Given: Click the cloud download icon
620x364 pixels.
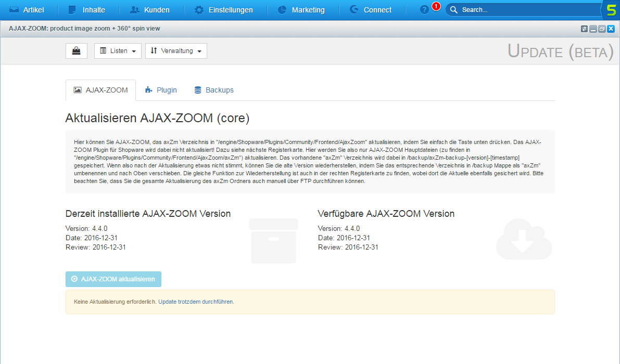Looking at the screenshot, I should (524, 239).
